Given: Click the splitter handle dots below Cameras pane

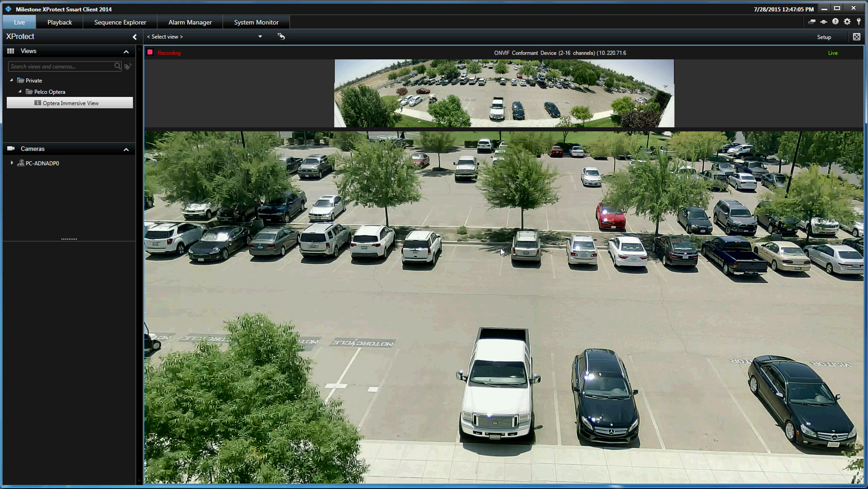Looking at the screenshot, I should click(69, 239).
